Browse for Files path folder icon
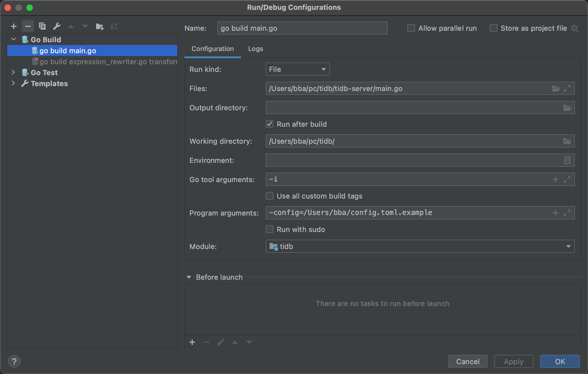The image size is (588, 374). pos(555,89)
